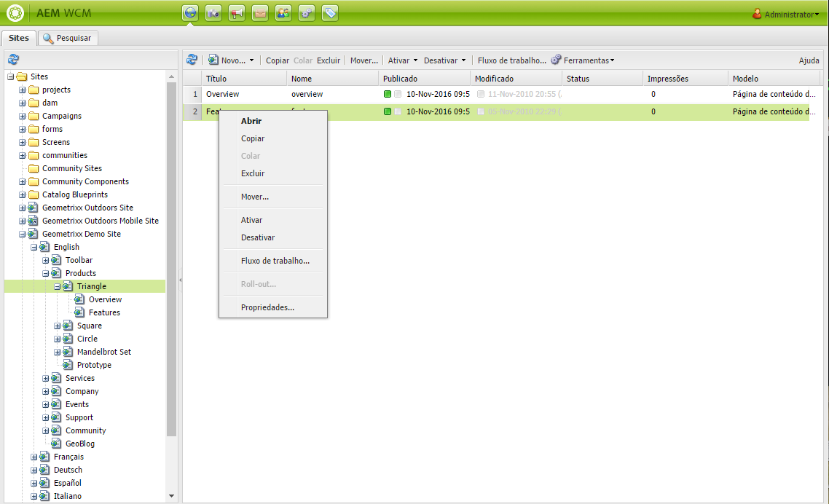Click the GeoBlog page icon
The width and height of the screenshot is (829, 504).
56,444
